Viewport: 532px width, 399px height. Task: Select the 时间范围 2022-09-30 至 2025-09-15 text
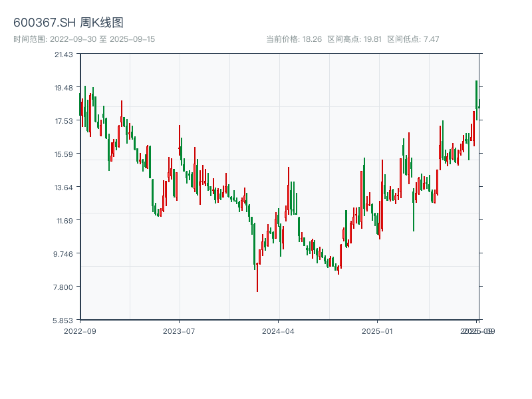[x=84, y=39]
